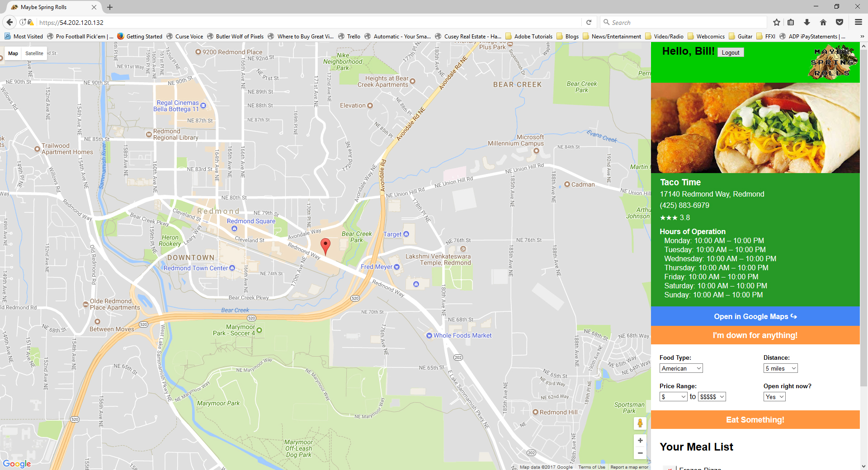Click the Eat Something! button

755,420
